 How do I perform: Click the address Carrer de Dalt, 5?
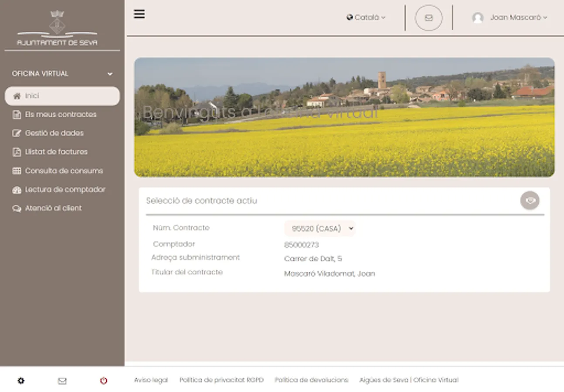pyautogui.click(x=313, y=259)
